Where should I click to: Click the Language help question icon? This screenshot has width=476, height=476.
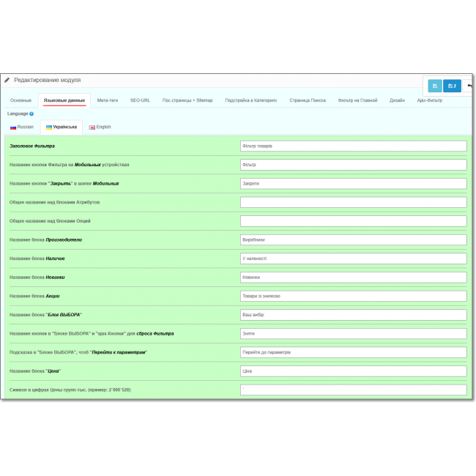click(31, 114)
